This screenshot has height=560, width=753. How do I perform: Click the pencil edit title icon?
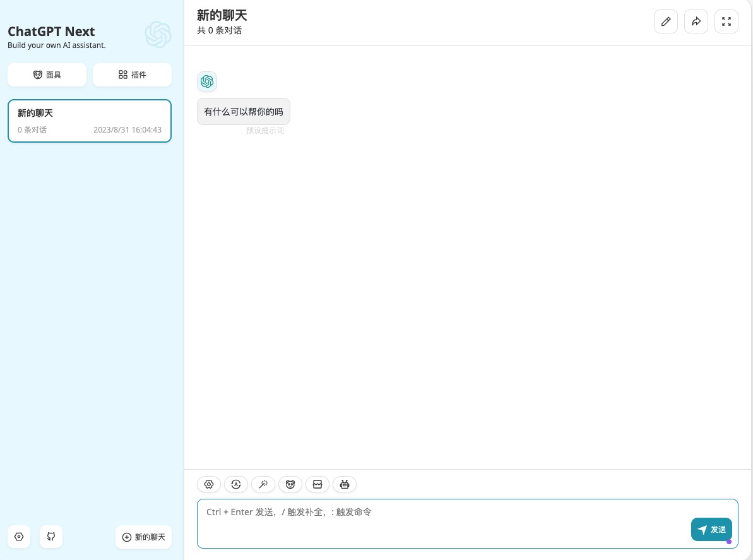point(665,21)
